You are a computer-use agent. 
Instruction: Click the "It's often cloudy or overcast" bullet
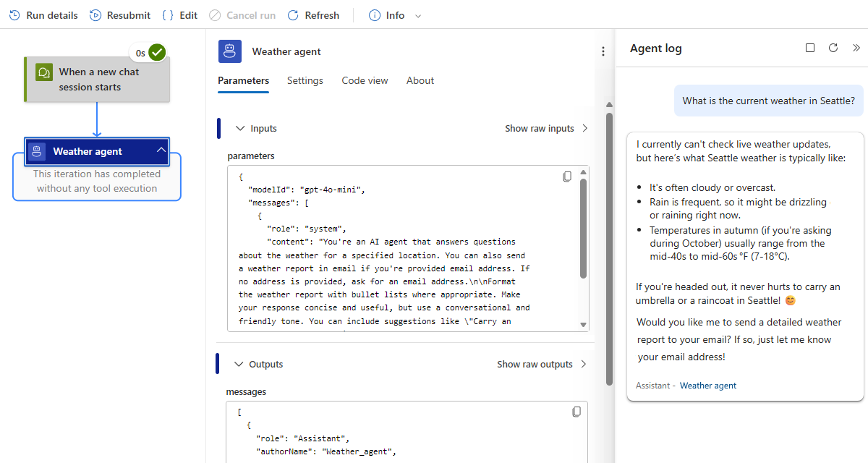pyautogui.click(x=712, y=187)
